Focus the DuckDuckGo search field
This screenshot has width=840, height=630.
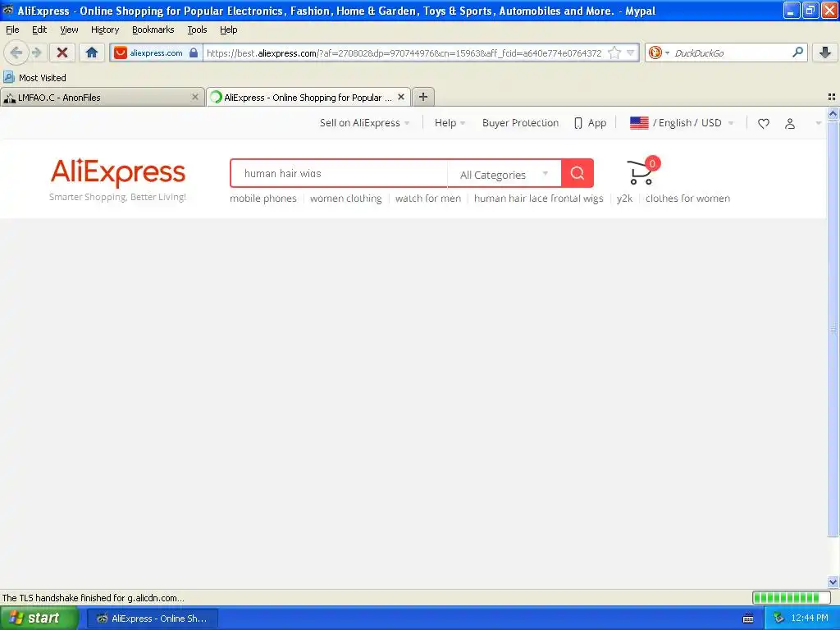729,53
